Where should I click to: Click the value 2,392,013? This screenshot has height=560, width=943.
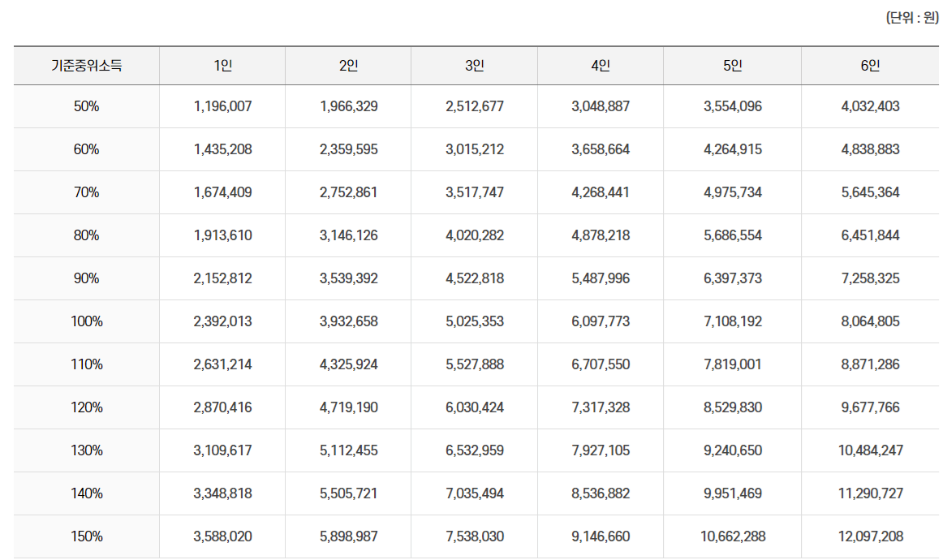(x=222, y=321)
